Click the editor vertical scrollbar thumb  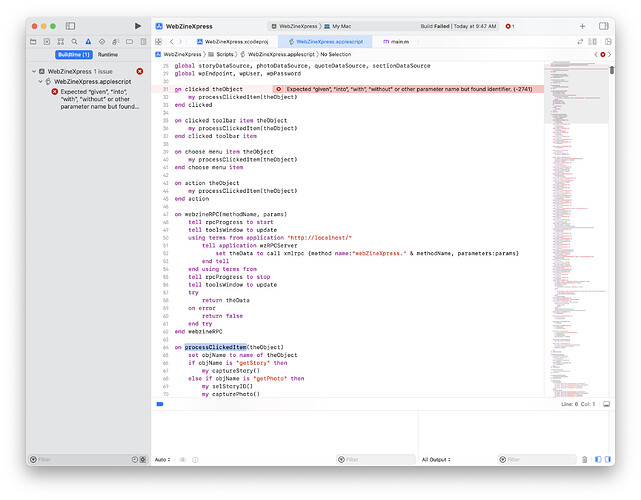[612, 70]
